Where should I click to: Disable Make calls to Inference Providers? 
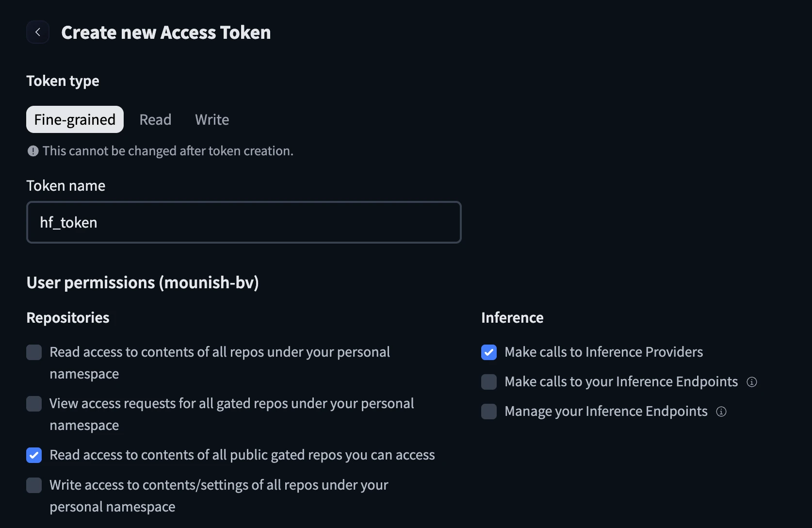[x=488, y=352]
